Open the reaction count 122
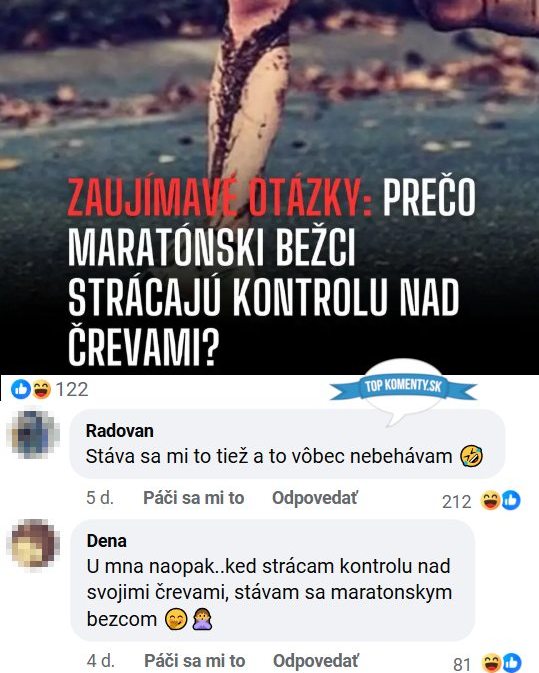539x673 pixels. 72,390
